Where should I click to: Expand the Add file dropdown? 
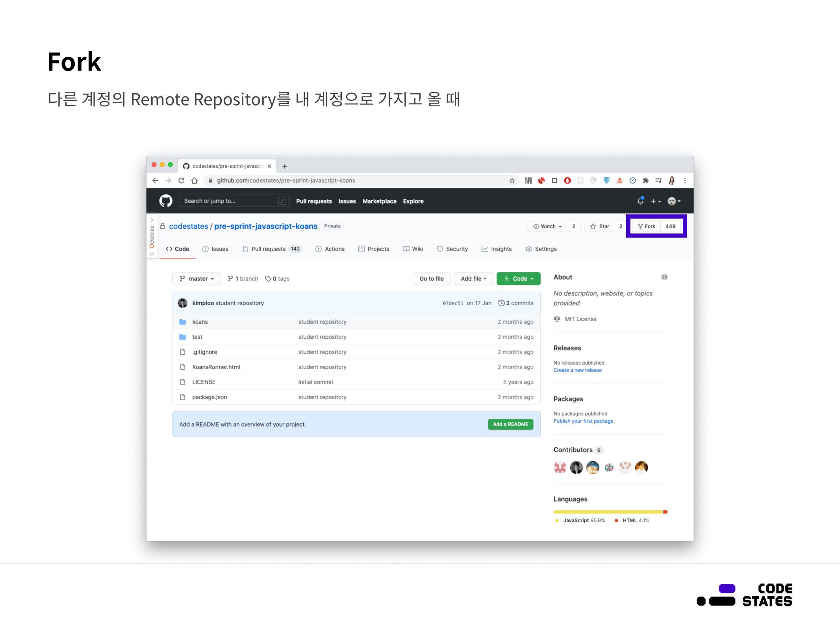(x=473, y=278)
